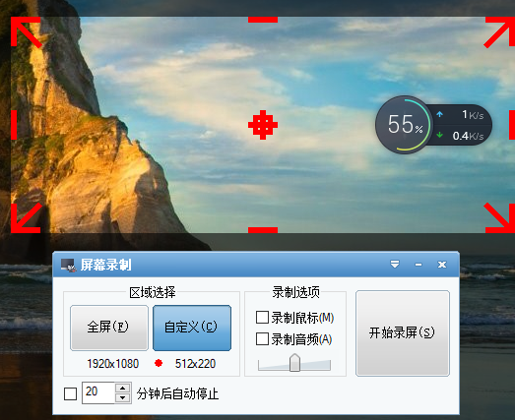
Task: Enable the 录制鼠标(M) checkbox
Action: click(x=262, y=318)
